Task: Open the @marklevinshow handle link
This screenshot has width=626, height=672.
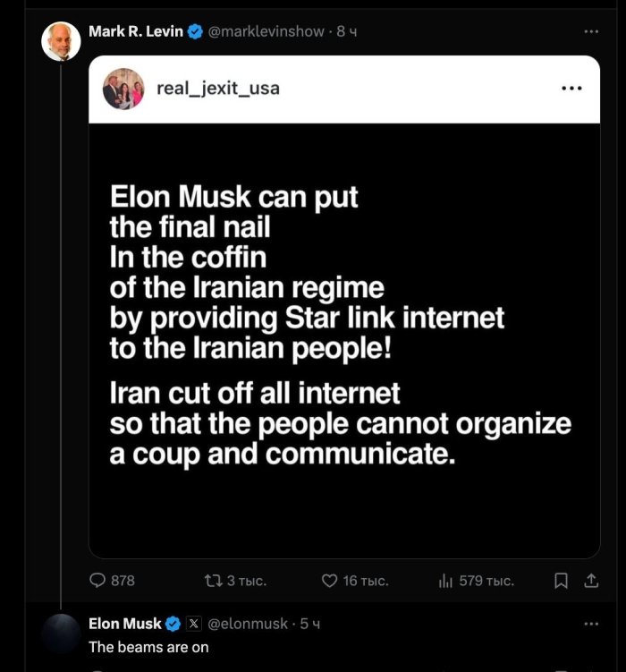Action: pos(266,32)
